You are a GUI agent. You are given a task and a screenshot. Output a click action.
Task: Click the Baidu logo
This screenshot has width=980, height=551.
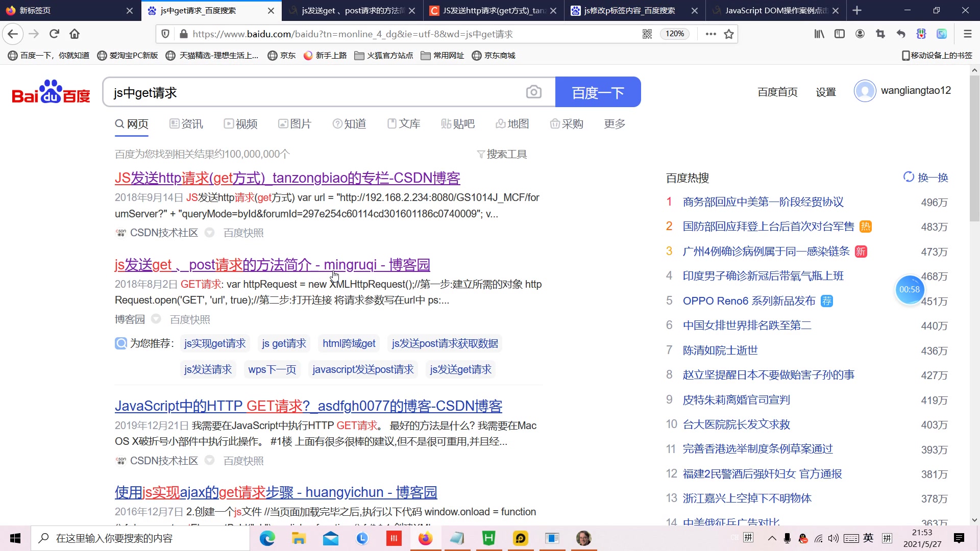click(51, 92)
